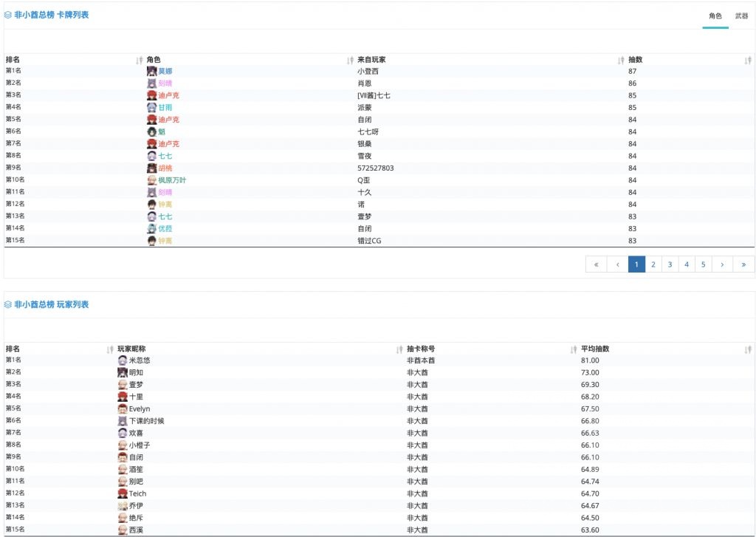
Task: Click Mona's avatar icon in rank 1
Action: pyautogui.click(x=151, y=71)
